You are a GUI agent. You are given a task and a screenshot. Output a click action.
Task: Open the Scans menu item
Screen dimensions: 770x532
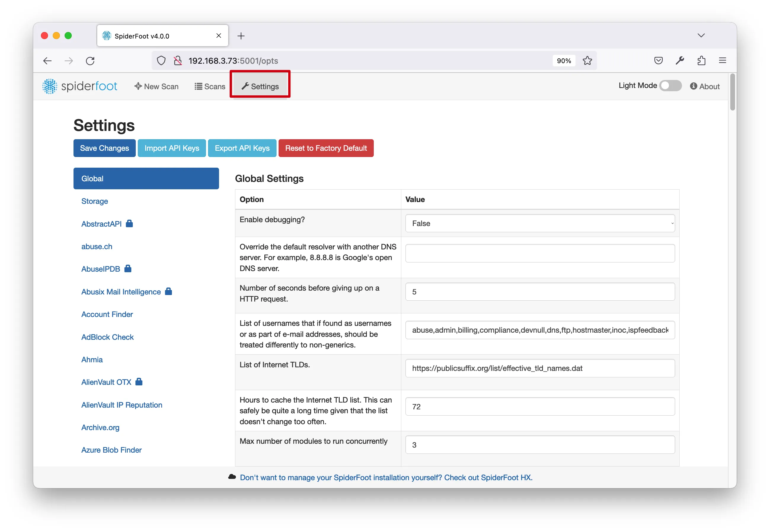point(210,86)
